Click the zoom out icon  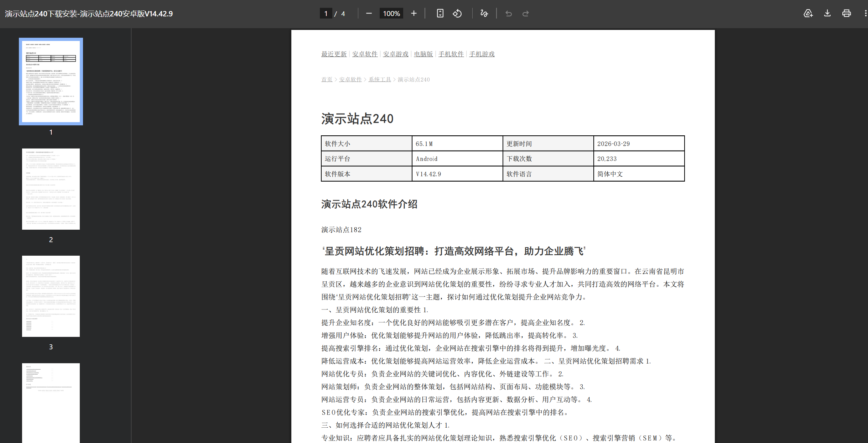(x=369, y=13)
